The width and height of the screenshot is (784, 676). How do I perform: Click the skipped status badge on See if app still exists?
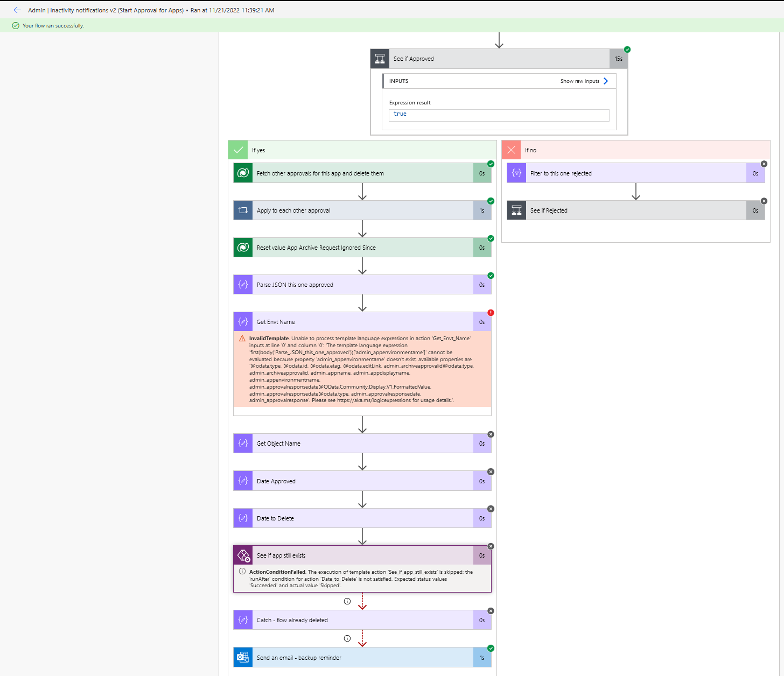(x=491, y=546)
